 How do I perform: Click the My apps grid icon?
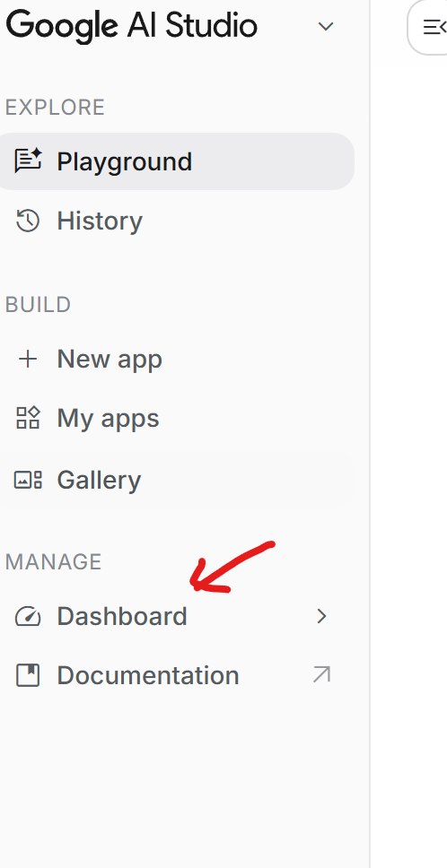[x=28, y=418]
